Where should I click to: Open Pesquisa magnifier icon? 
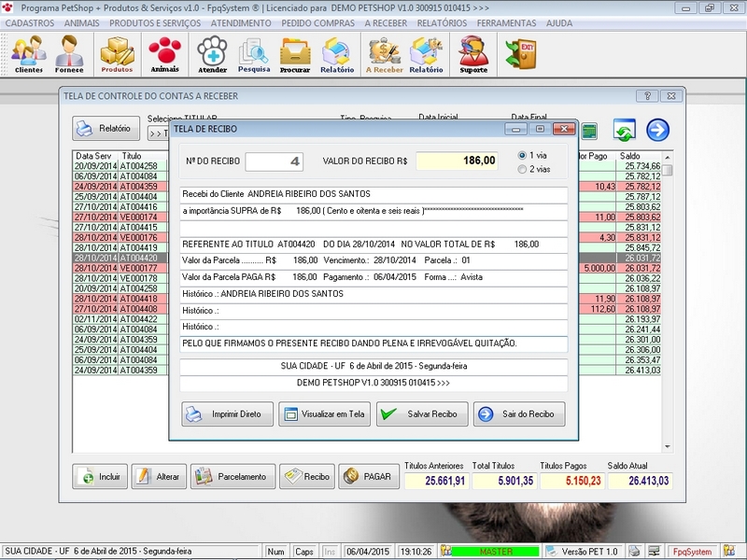click(254, 54)
